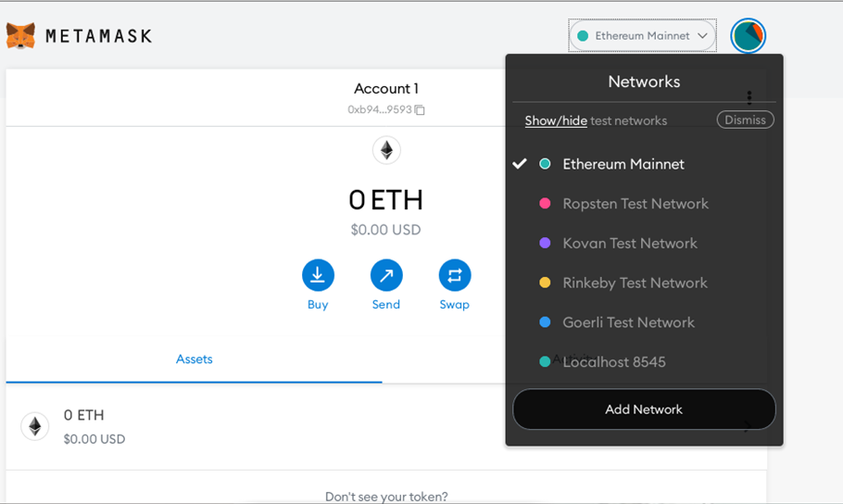Open the Ethereum Mainnet network dropdown
This screenshot has height=504, width=843.
pos(643,35)
